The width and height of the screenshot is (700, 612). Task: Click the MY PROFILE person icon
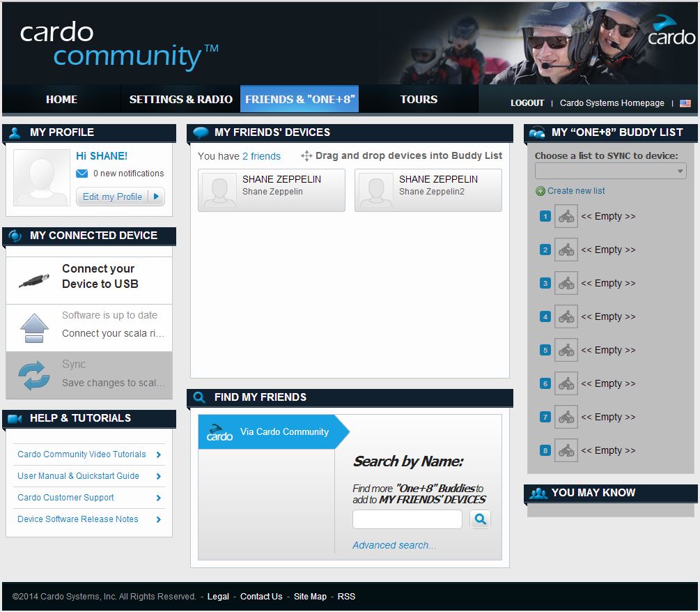point(15,132)
